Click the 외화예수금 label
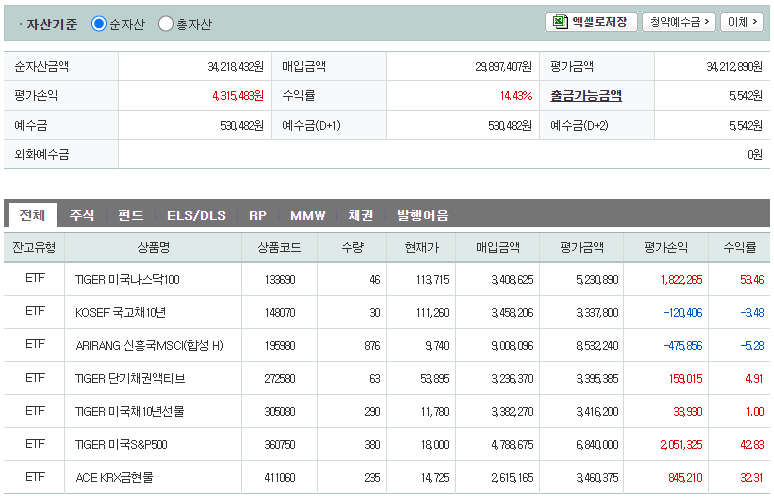774x497 pixels. coord(42,154)
